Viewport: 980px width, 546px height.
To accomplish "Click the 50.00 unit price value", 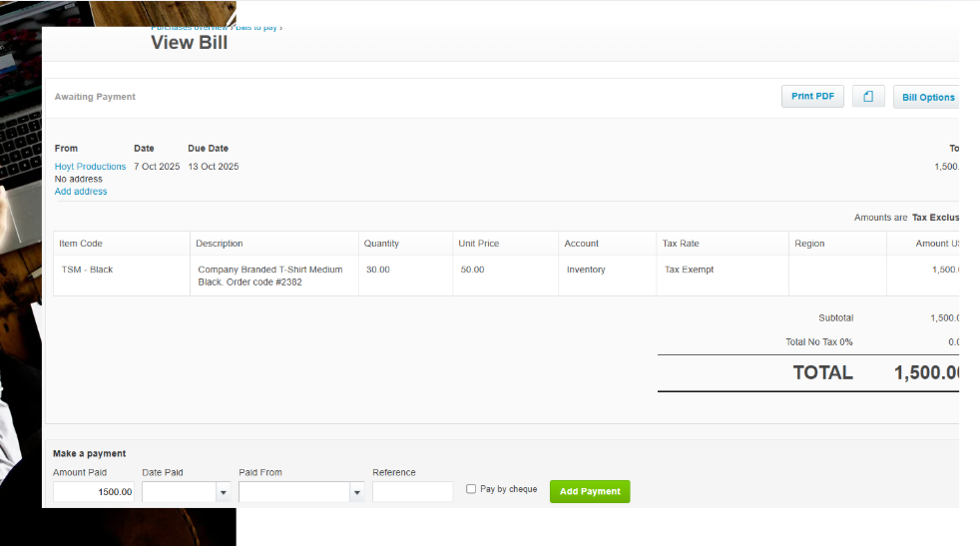I will point(472,270).
